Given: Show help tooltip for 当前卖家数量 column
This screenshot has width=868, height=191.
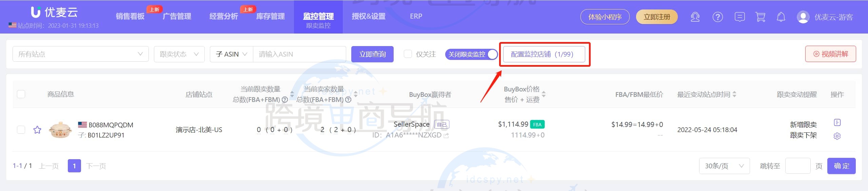Looking at the screenshot, I should [348, 100].
